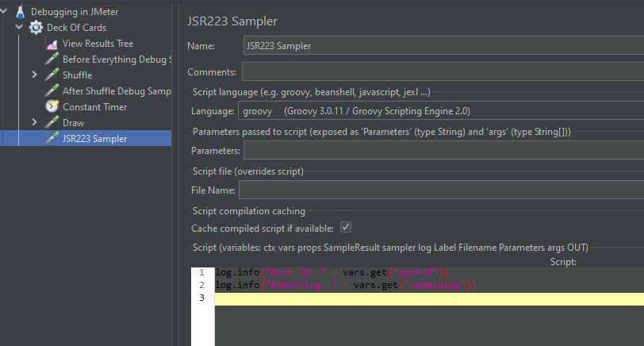Viewport: 644px width, 346px height.
Task: Click line number 1 in the gutter
Action: [x=201, y=272]
